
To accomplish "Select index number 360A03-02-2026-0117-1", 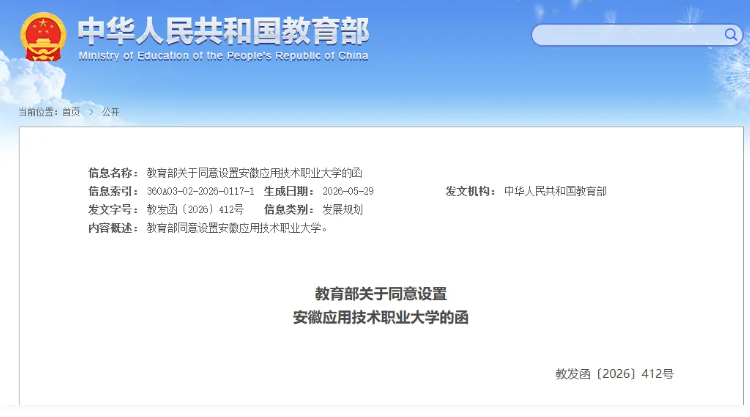I will coord(200,191).
